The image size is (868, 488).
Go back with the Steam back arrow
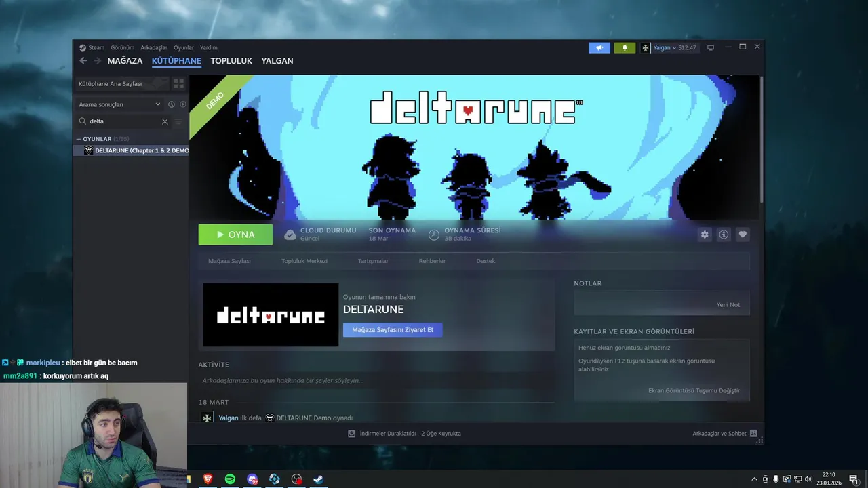[x=83, y=61]
